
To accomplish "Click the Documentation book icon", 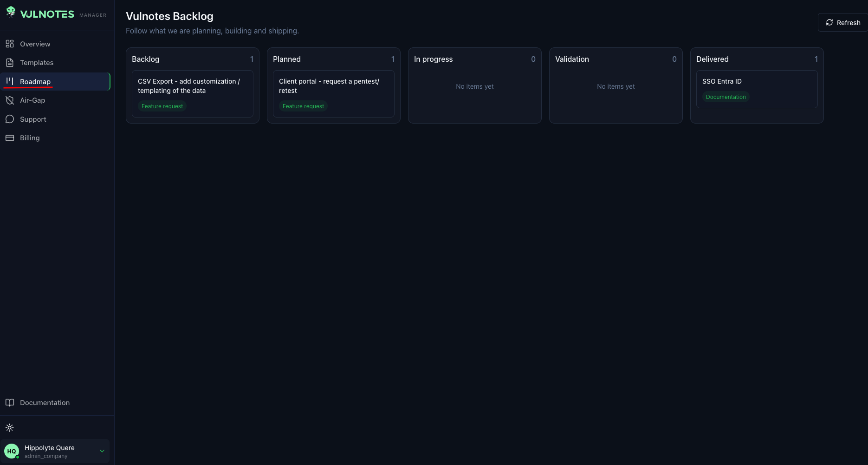I will 10,403.
